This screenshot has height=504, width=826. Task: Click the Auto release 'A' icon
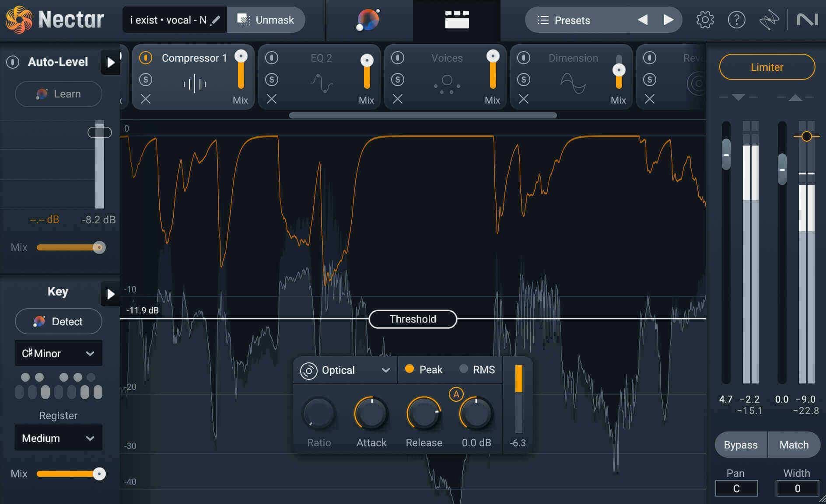pos(456,394)
